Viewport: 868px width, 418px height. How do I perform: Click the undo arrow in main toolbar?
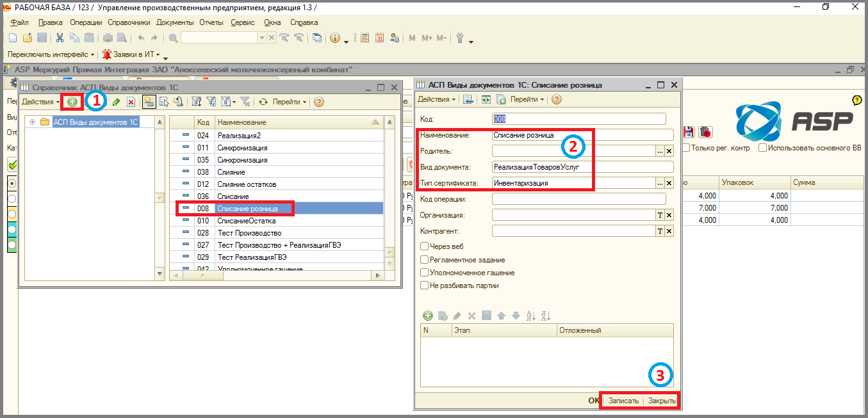[141, 38]
